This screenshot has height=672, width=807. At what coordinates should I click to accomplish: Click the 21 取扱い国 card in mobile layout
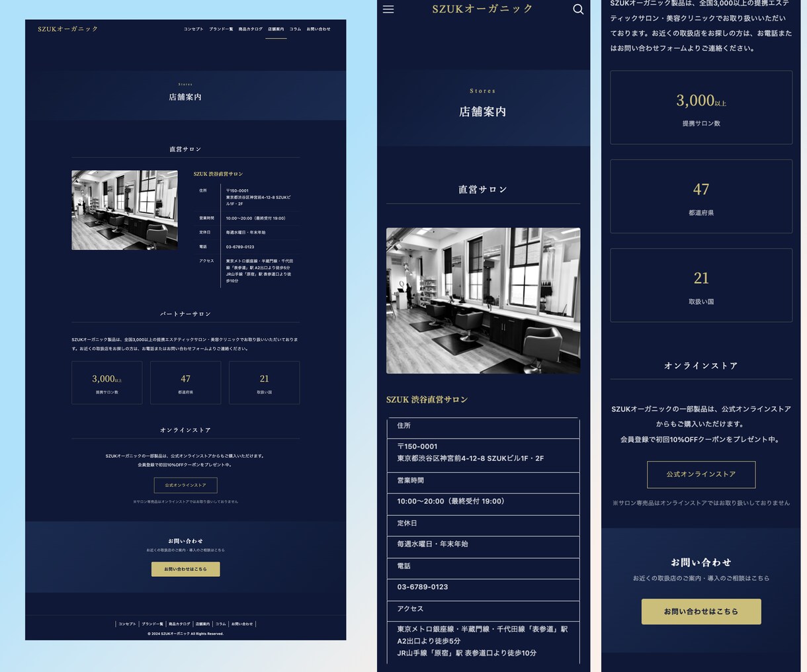click(701, 285)
